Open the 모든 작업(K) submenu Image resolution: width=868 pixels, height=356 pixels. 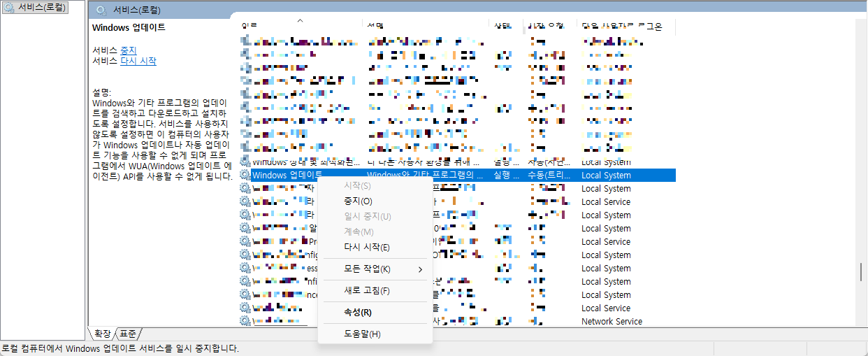tap(375, 269)
